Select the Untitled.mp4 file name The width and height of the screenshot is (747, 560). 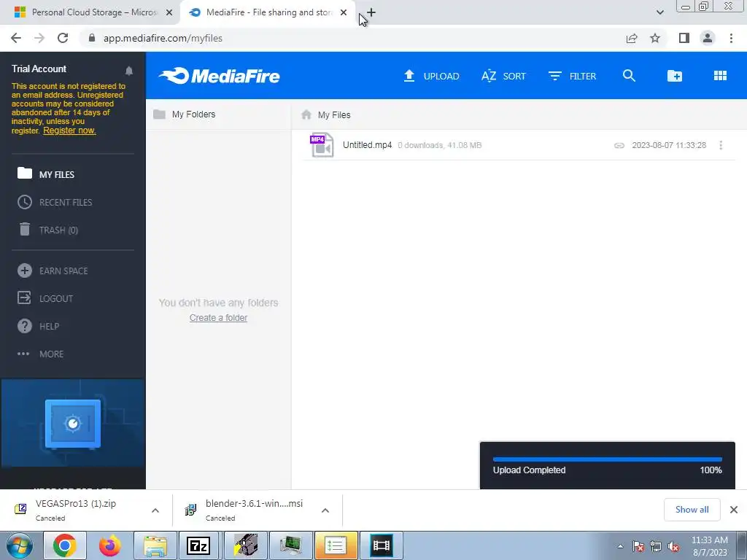368,145
